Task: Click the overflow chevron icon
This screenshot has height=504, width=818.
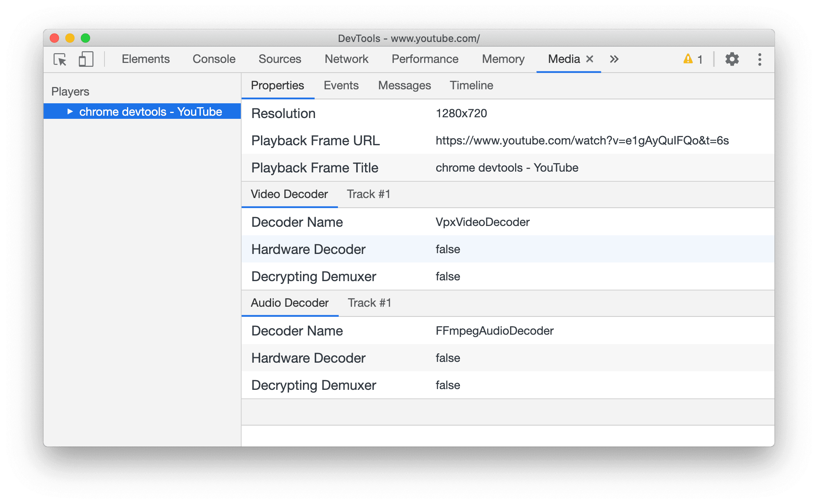Action: click(614, 58)
